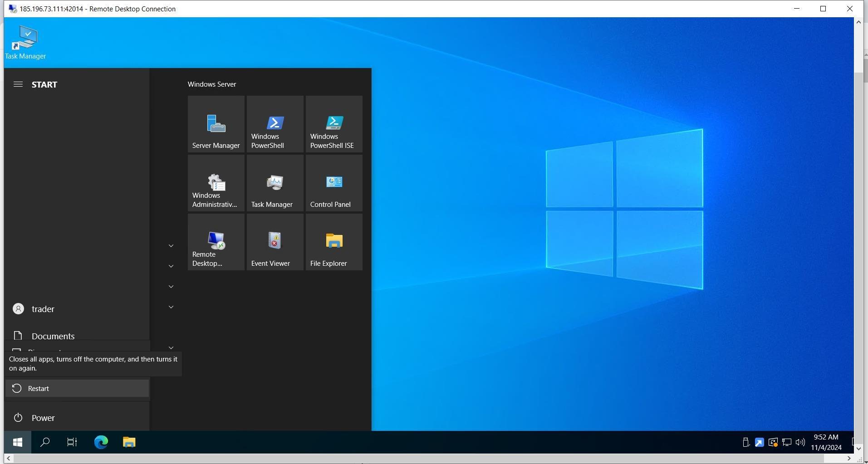The image size is (868, 464).
Task: Click the horizontal scrollbar right arrow
Action: [849, 458]
